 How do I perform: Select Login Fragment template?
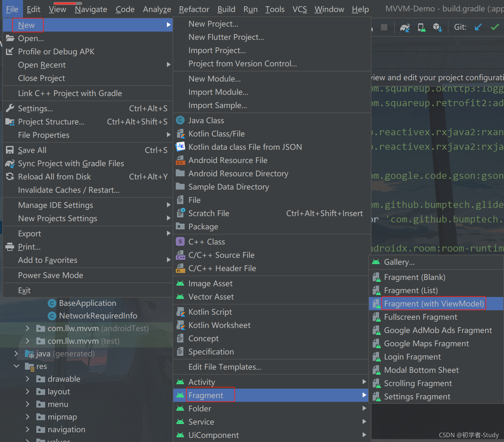click(436, 357)
